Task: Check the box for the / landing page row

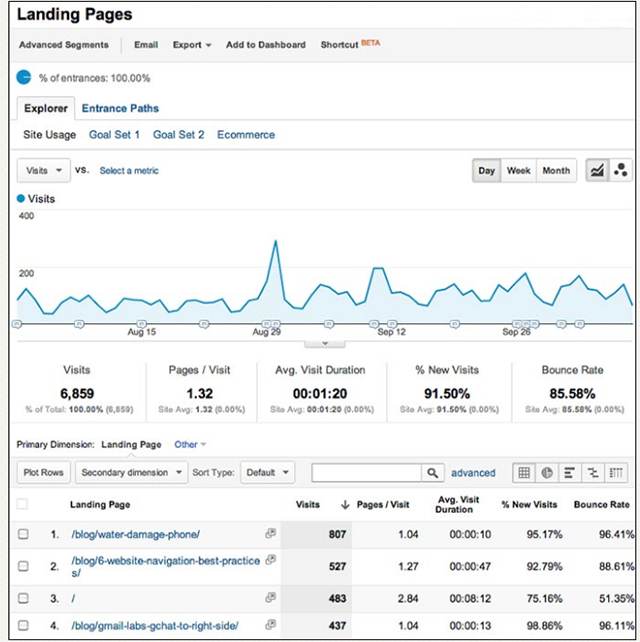Action: (23, 597)
